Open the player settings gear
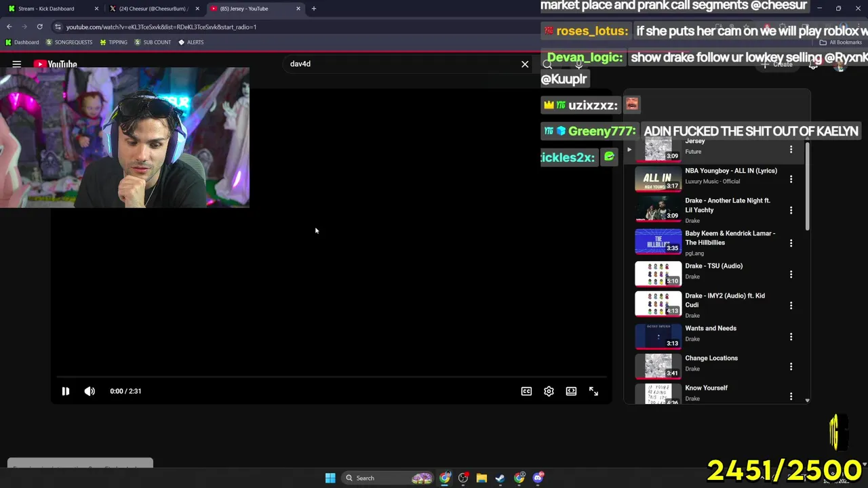Screen dimensions: 868x488 pos(549,391)
